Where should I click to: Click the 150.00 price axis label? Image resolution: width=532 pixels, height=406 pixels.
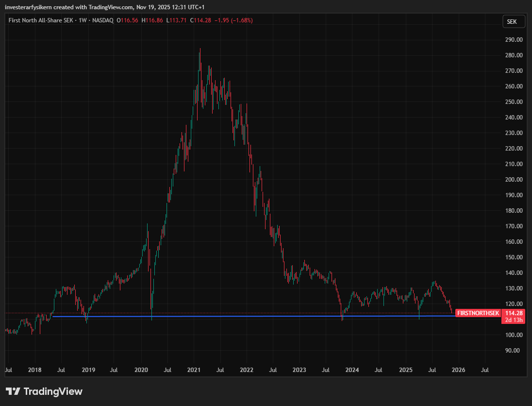(514, 257)
